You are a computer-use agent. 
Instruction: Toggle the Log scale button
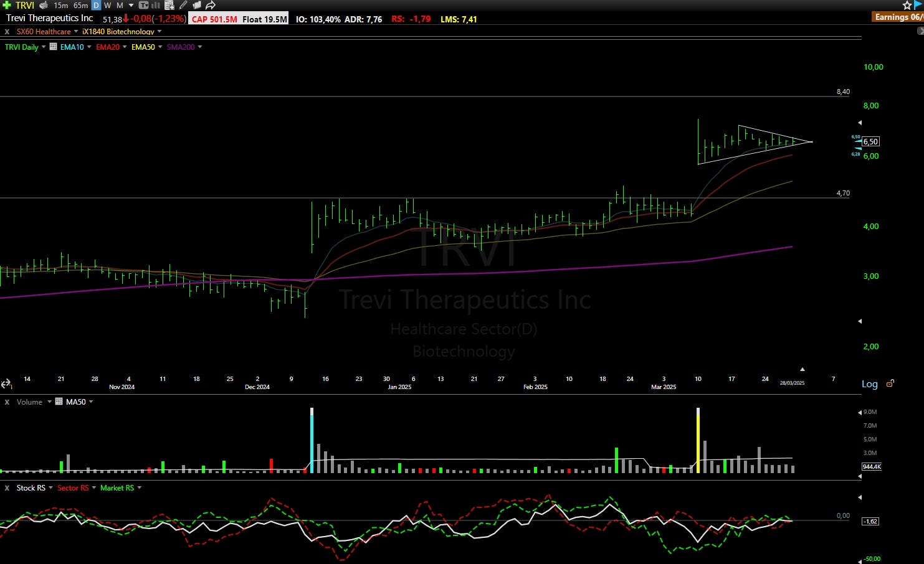[870, 383]
